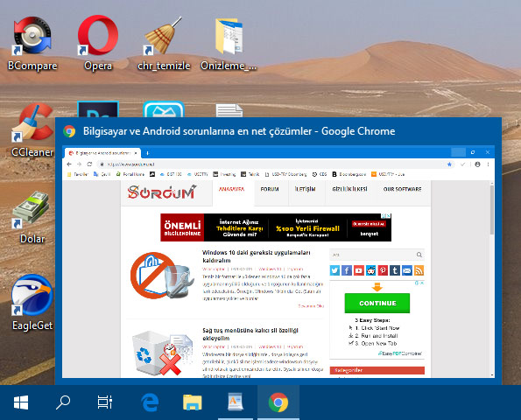
Task: Open the Reddit social icon
Action: 370,270
